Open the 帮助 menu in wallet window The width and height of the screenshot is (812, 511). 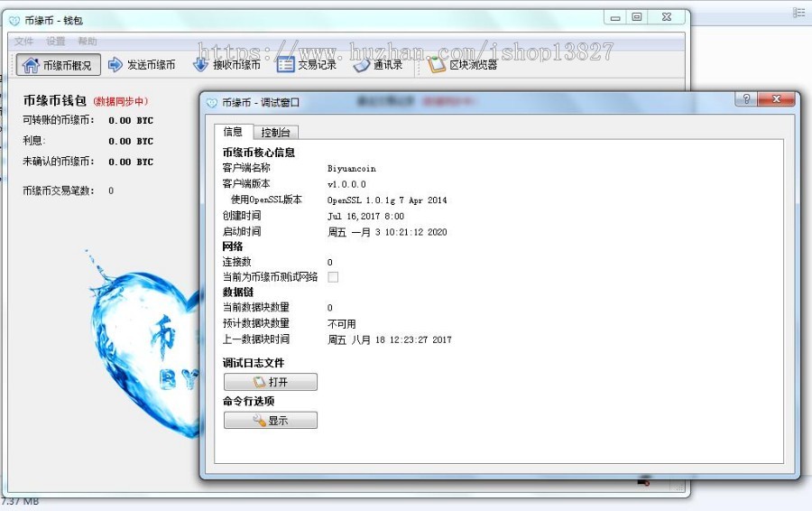click(87, 41)
